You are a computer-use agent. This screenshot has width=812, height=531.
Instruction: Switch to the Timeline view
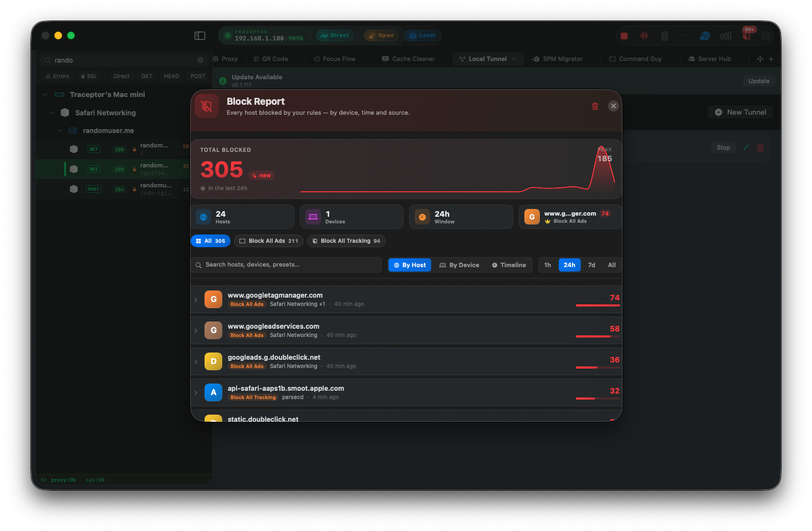(509, 265)
